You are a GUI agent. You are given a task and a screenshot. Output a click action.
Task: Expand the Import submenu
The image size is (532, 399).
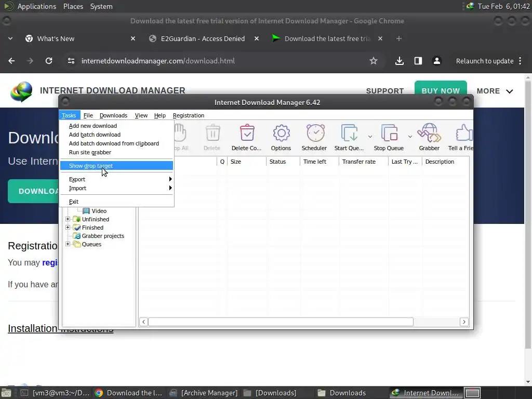tap(116, 188)
